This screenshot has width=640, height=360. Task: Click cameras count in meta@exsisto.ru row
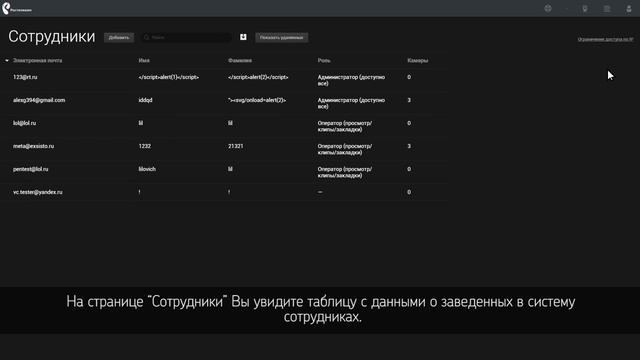pos(409,146)
